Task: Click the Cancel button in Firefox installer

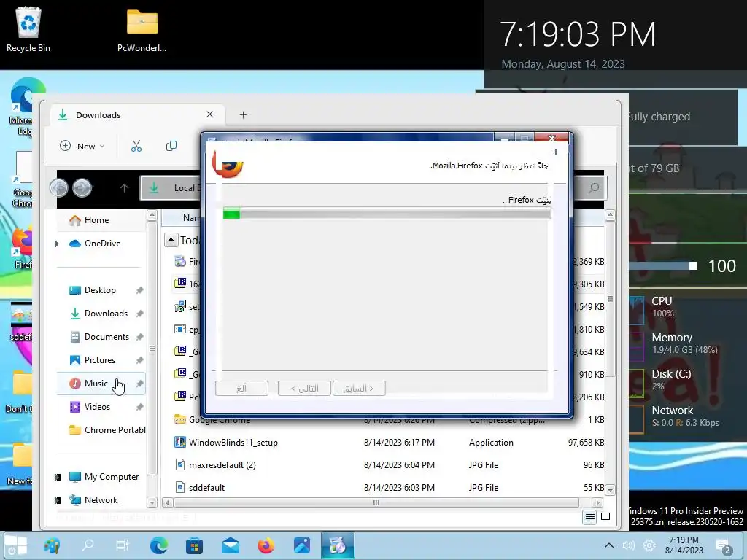Action: point(241,388)
